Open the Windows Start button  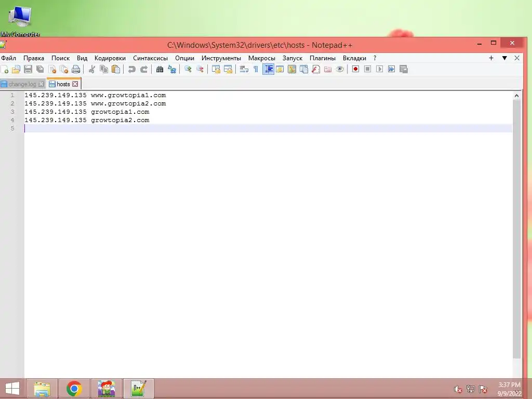click(x=12, y=389)
